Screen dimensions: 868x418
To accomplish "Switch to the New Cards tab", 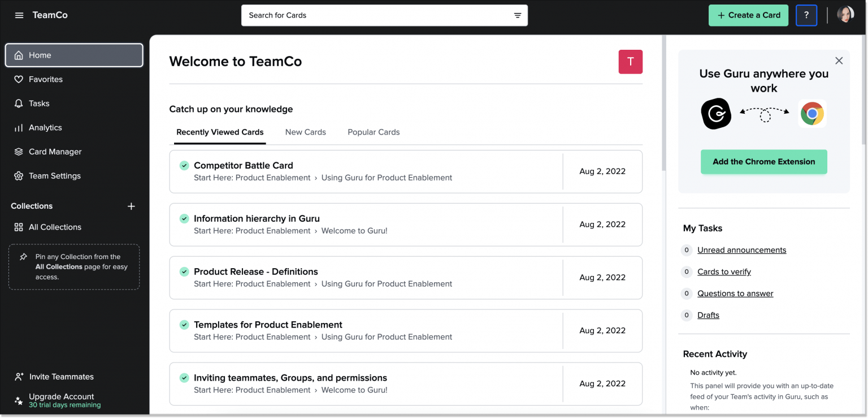I will pyautogui.click(x=305, y=132).
